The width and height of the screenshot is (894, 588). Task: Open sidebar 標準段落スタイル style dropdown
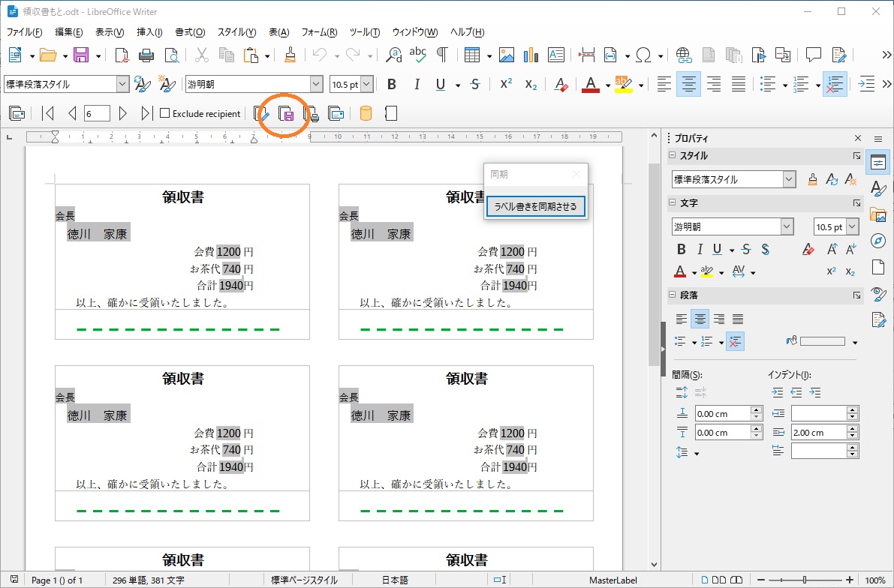pos(789,179)
